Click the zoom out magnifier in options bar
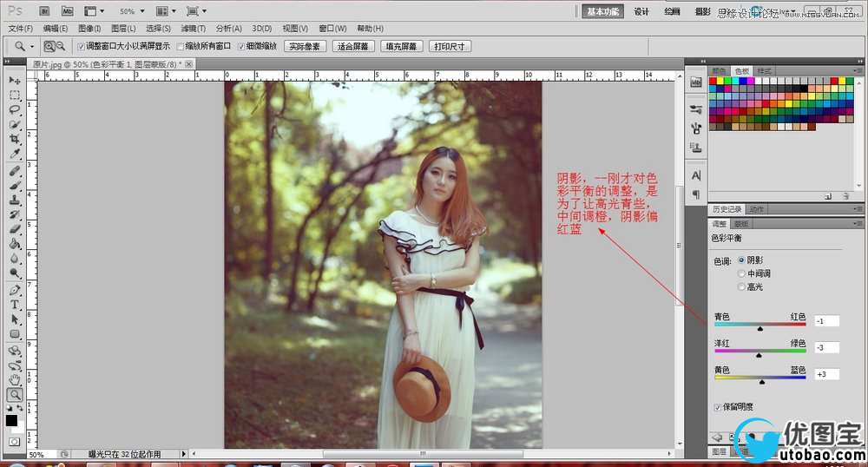The height and width of the screenshot is (467, 868). [x=61, y=46]
